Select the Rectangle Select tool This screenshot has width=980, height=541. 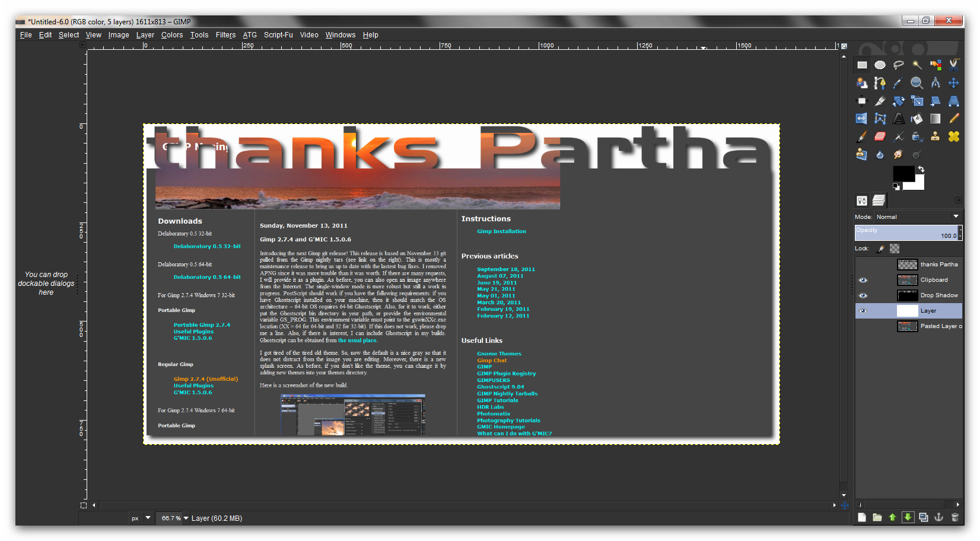(862, 65)
